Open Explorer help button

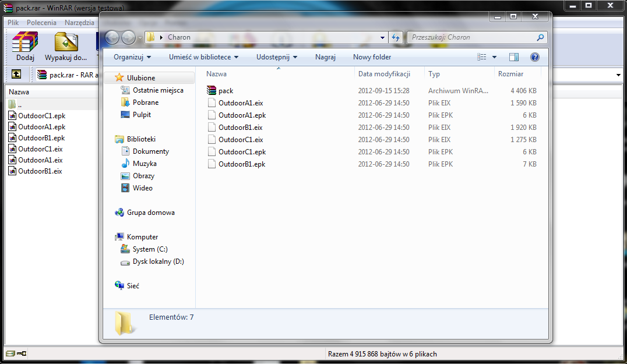tap(534, 57)
